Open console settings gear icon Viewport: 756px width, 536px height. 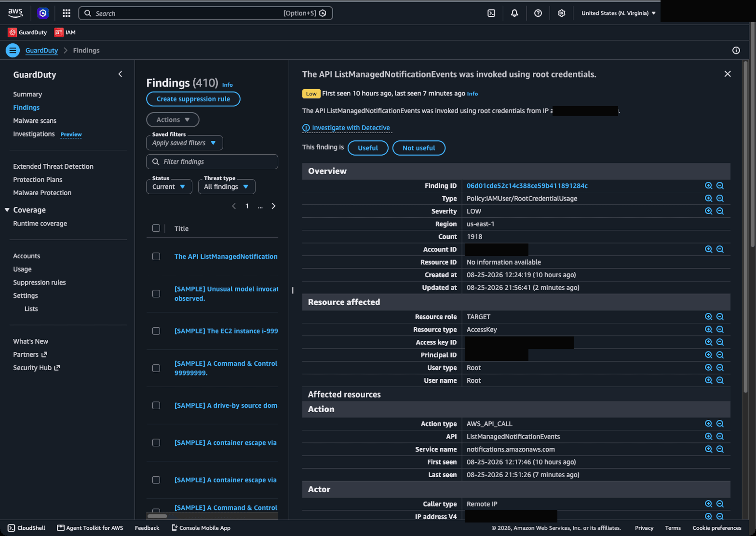tap(561, 13)
